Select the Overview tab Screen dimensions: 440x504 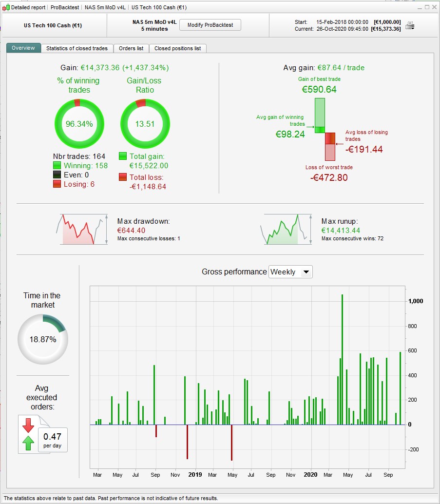click(x=23, y=48)
